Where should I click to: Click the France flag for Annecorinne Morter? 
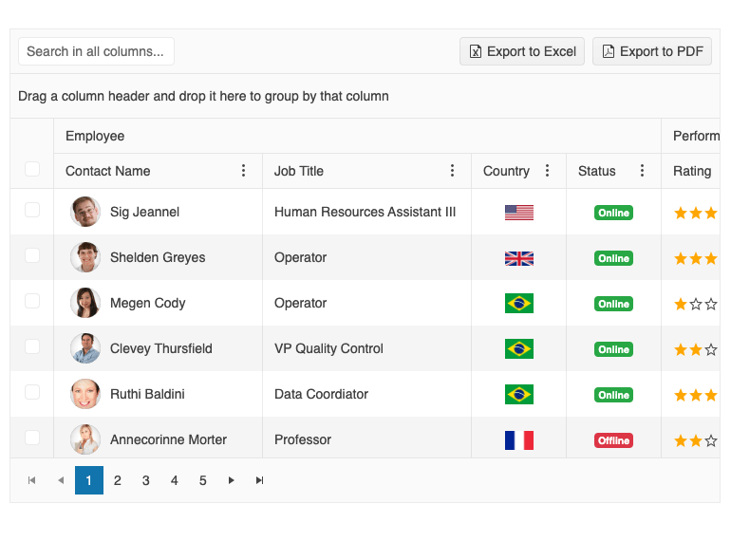click(519, 440)
